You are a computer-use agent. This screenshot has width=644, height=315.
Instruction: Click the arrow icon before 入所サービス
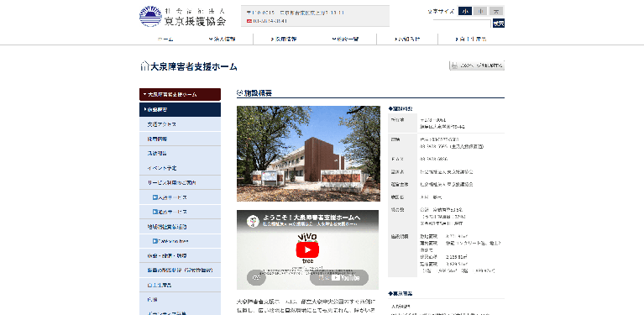[x=154, y=197]
